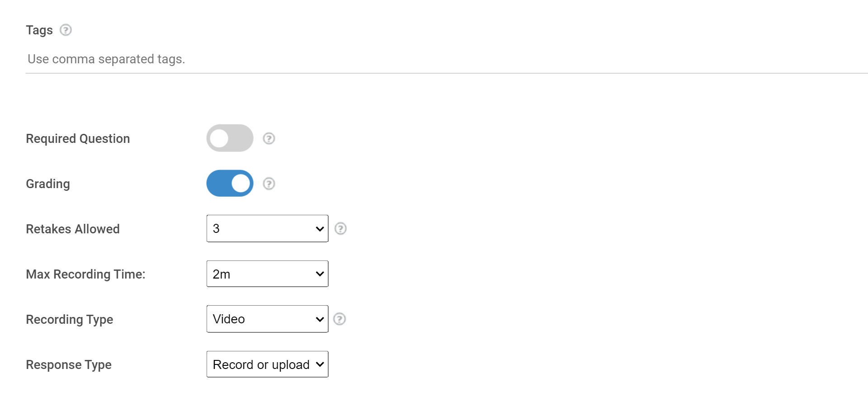Click the Recording Type label text
The image size is (868, 402).
point(70,320)
